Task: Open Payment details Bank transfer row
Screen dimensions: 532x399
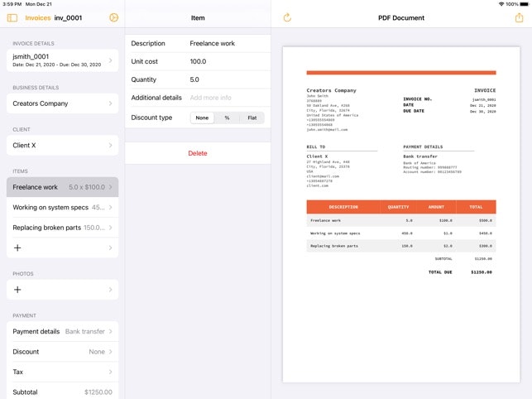Action: (x=62, y=331)
